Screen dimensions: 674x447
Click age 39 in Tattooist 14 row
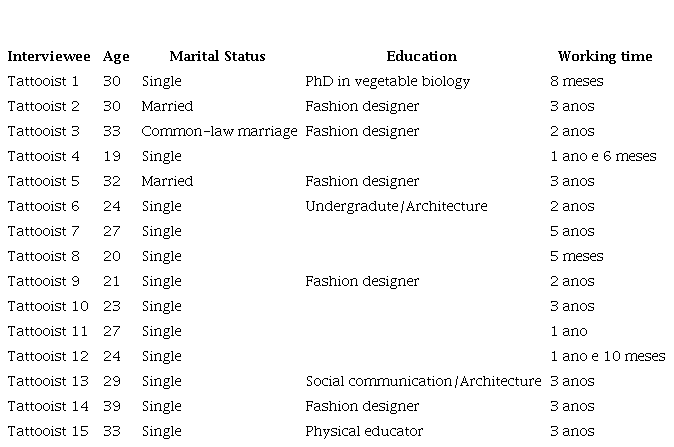click(x=111, y=406)
